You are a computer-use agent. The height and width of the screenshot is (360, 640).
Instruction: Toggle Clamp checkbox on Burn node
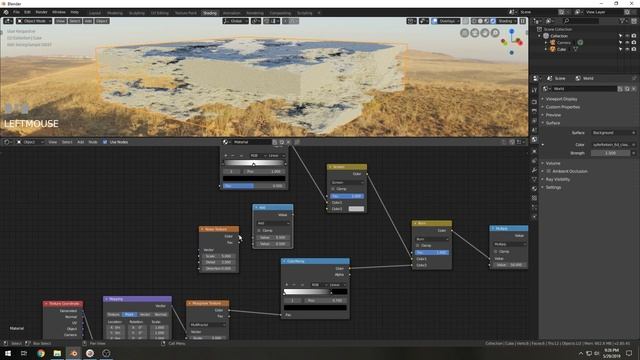418,246
